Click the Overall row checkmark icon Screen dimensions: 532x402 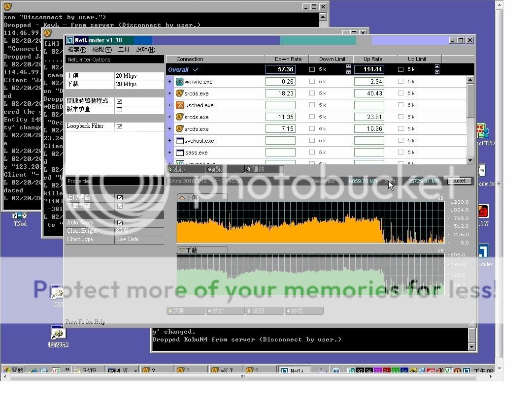tap(196, 69)
